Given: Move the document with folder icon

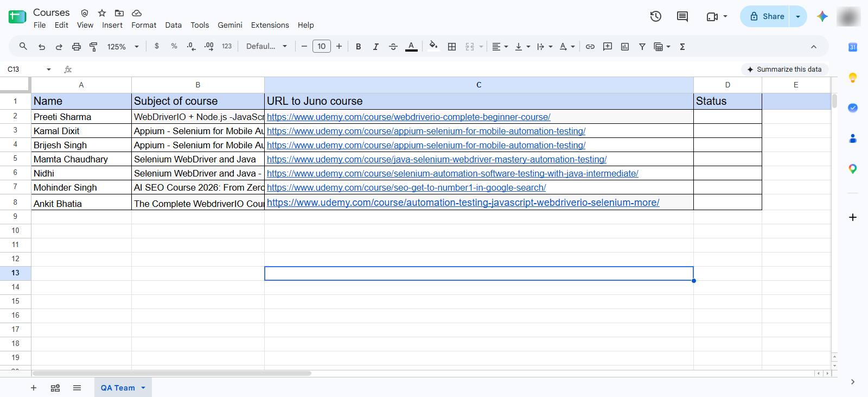Looking at the screenshot, I should click(119, 12).
